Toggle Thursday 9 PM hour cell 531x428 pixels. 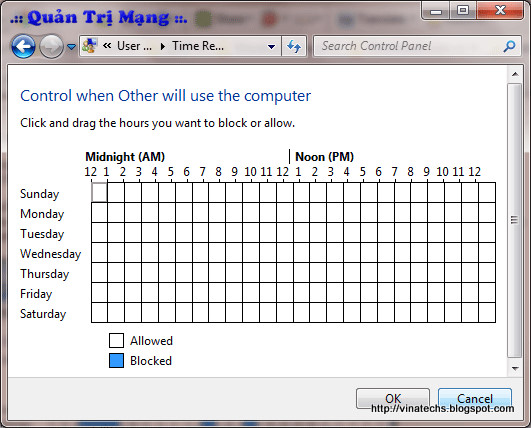[x=453, y=272]
